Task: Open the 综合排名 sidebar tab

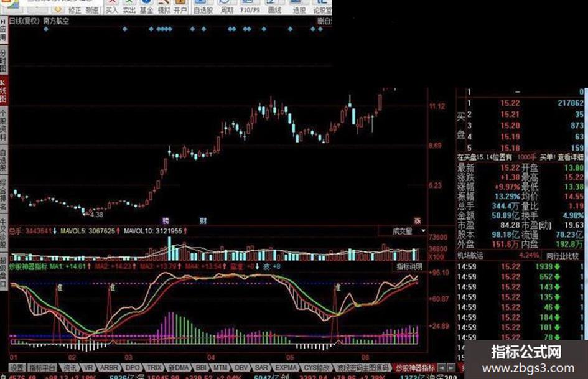Action: pyautogui.click(x=3, y=194)
